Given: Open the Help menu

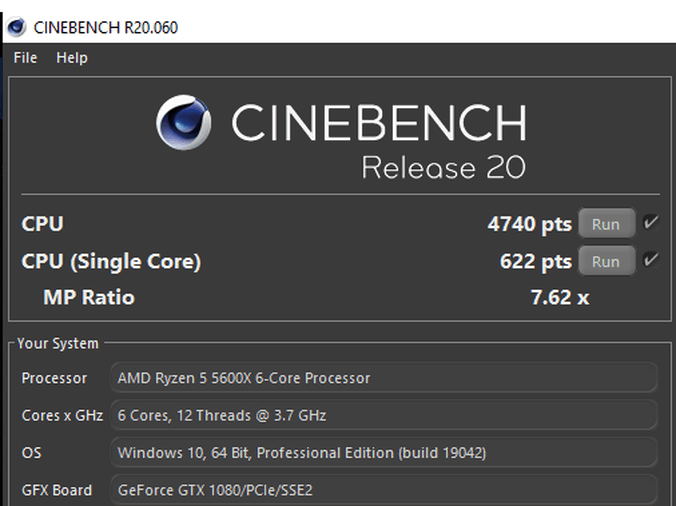Looking at the screenshot, I should 72,58.
